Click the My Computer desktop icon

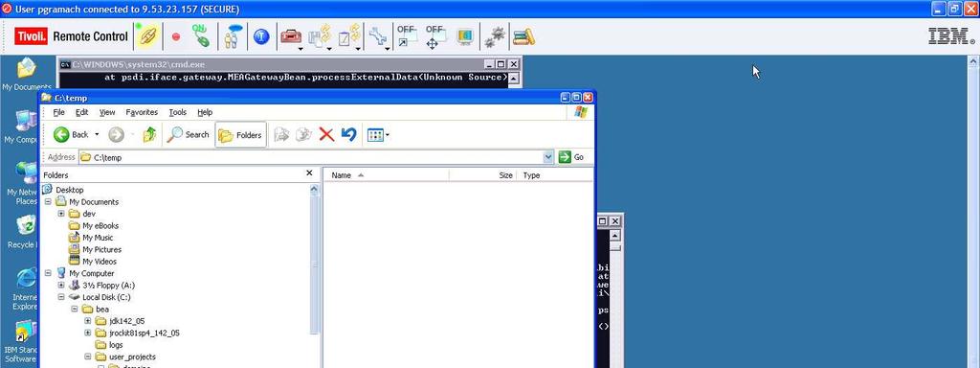tap(25, 127)
